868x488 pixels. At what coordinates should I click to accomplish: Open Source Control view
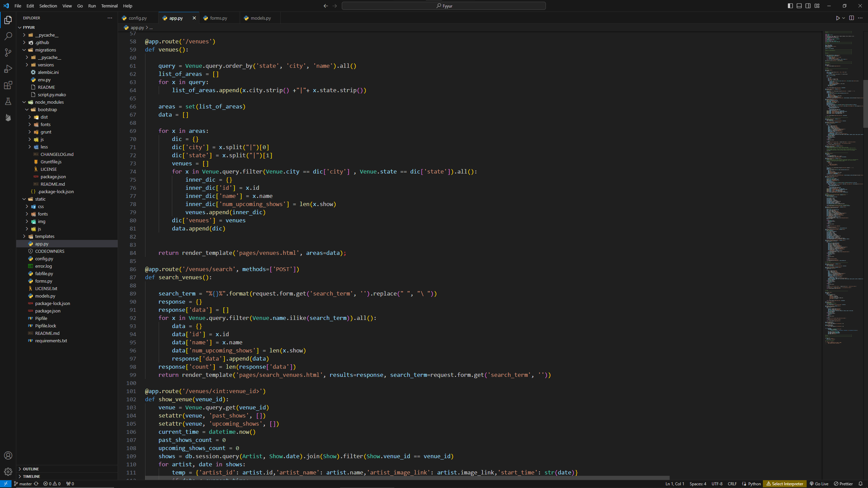[x=8, y=53]
